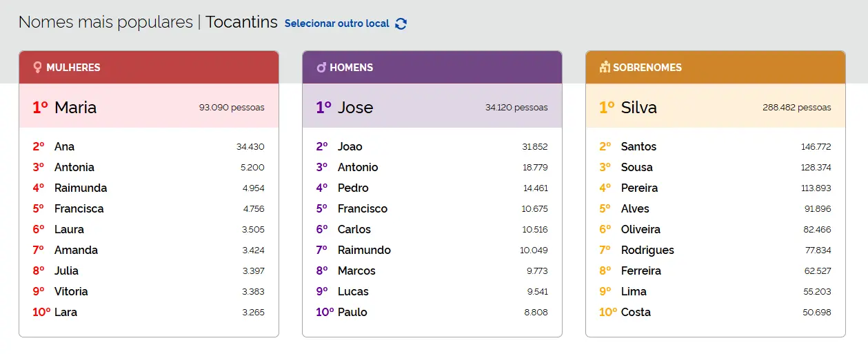868x354 pixels.
Task: Click the surname Santos
Action: (x=638, y=146)
